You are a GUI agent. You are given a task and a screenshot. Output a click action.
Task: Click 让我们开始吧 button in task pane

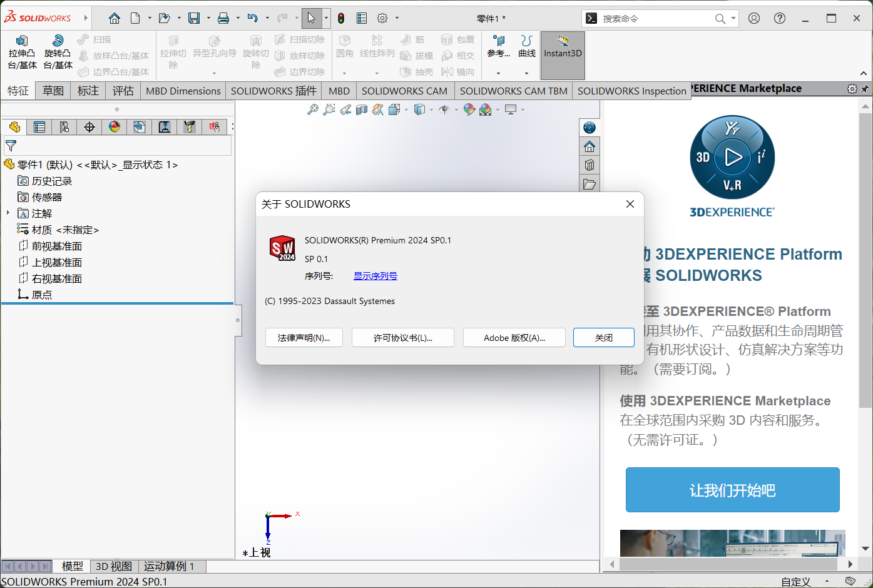tap(733, 490)
